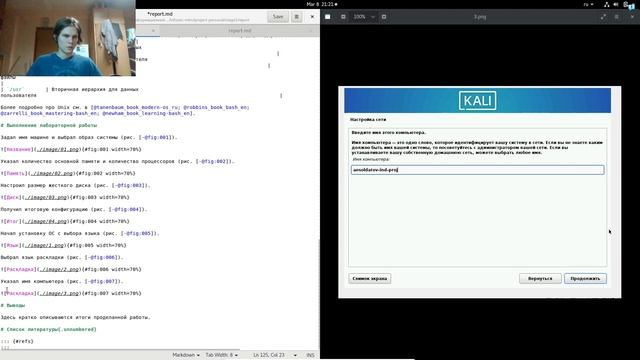Click the 'Продолжить' button in Kali installer
The height and width of the screenshot is (360, 640).
click(585, 278)
